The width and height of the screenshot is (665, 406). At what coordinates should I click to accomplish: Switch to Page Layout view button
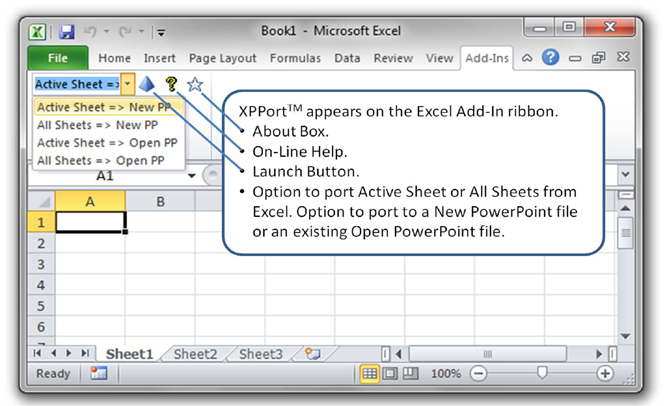point(390,373)
